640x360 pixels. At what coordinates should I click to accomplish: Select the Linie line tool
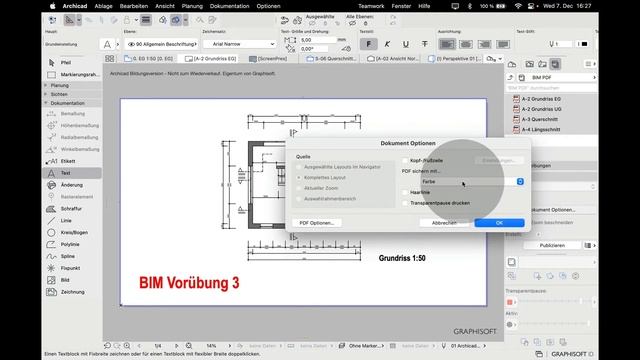[72, 220]
